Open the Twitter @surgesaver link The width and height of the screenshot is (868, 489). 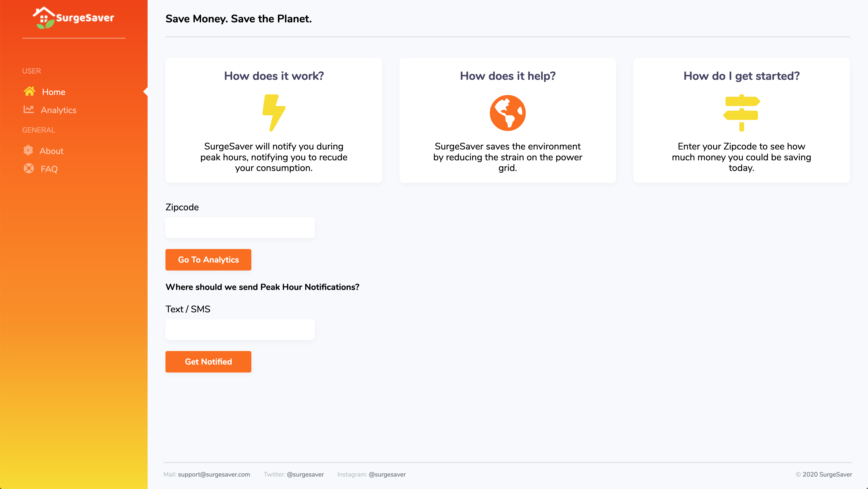pyautogui.click(x=305, y=474)
